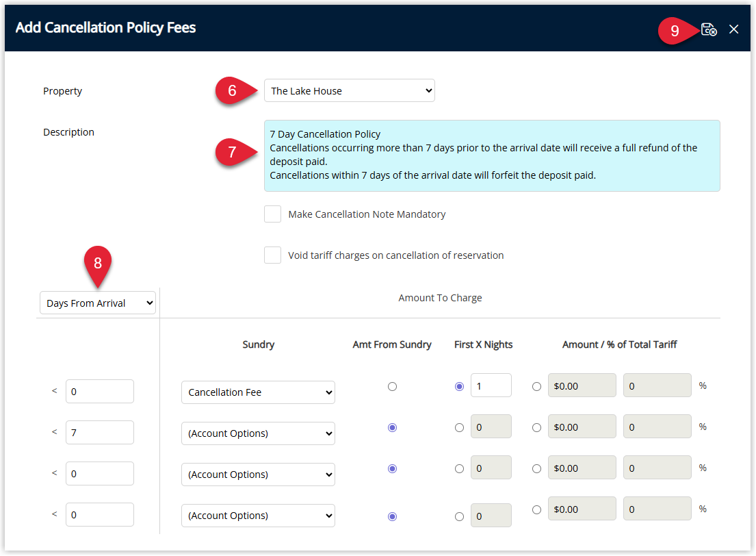This screenshot has height=556, width=756.
Task: Click the percent field in first row
Action: 657,385
